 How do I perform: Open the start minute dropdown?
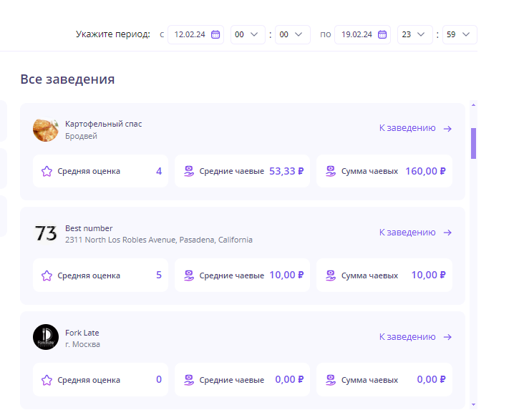pyautogui.click(x=292, y=34)
